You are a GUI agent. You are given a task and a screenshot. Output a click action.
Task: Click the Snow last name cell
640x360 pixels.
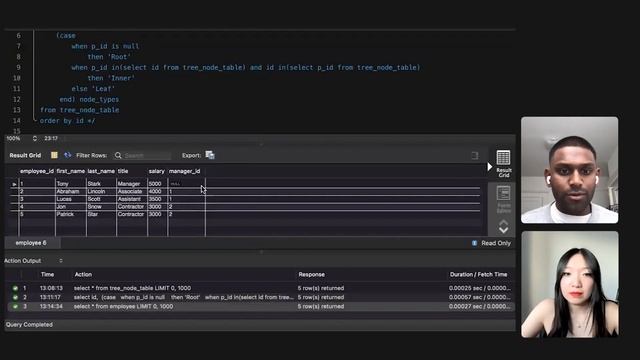(x=101, y=207)
